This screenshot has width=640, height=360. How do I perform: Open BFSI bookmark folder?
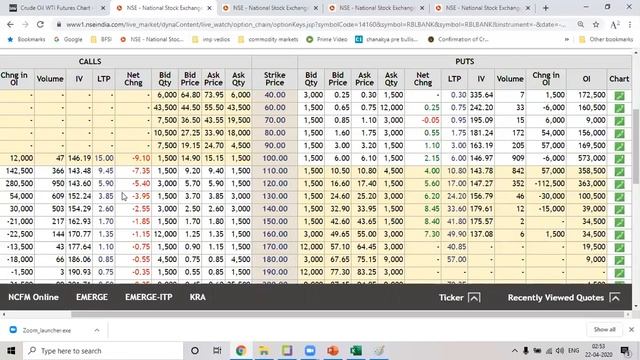coord(101,40)
